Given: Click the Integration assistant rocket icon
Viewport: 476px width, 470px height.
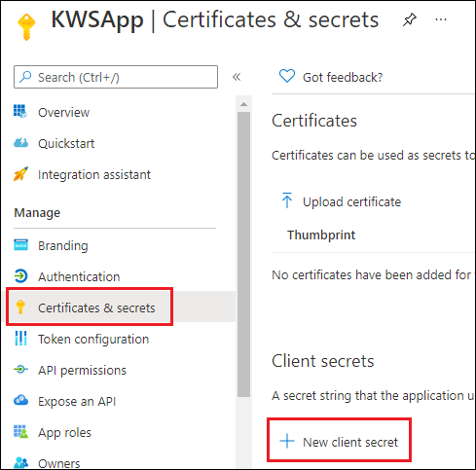Looking at the screenshot, I should click(20, 174).
